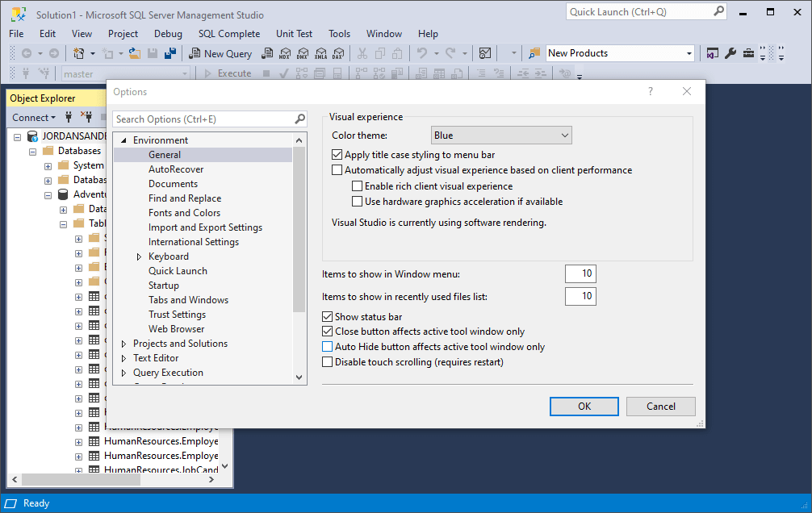The height and width of the screenshot is (513, 812).
Task: Expand the Projects and Solutions node
Action: tap(123, 344)
